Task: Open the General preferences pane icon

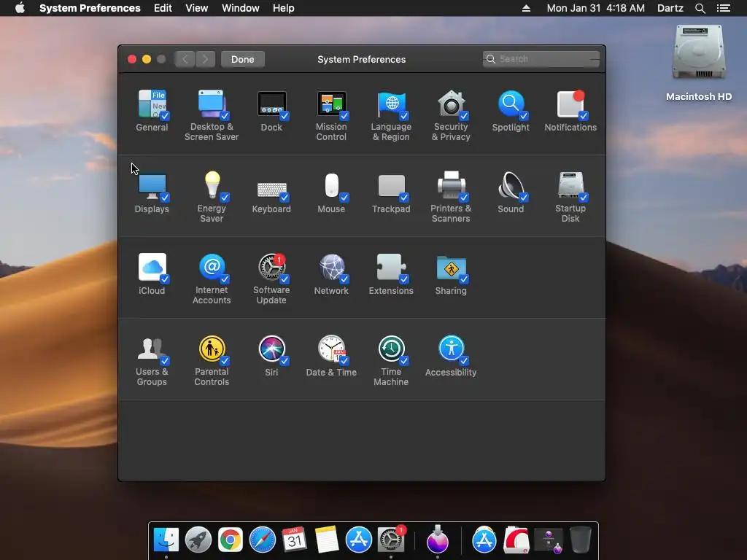Action: pos(152,104)
